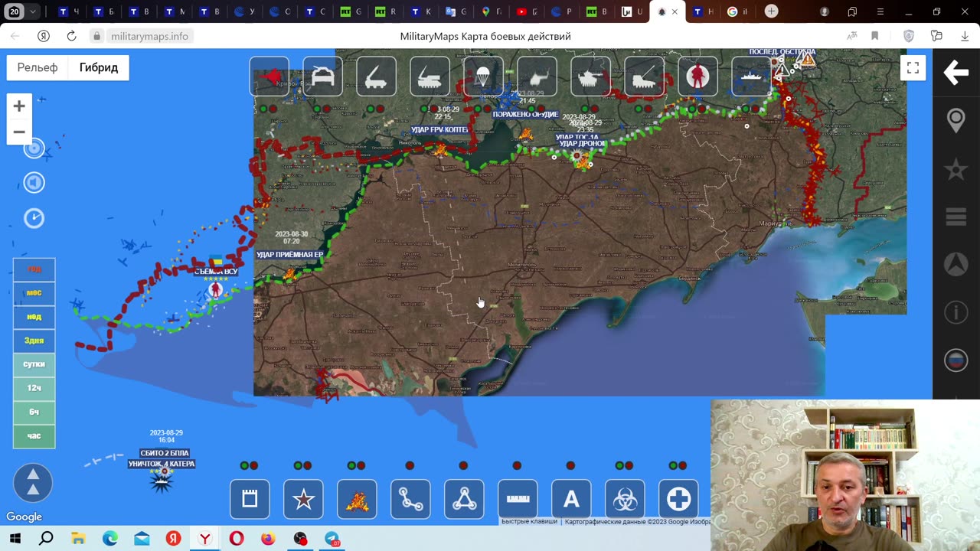Select the warship unit icon
The width and height of the screenshot is (980, 551).
point(751,77)
